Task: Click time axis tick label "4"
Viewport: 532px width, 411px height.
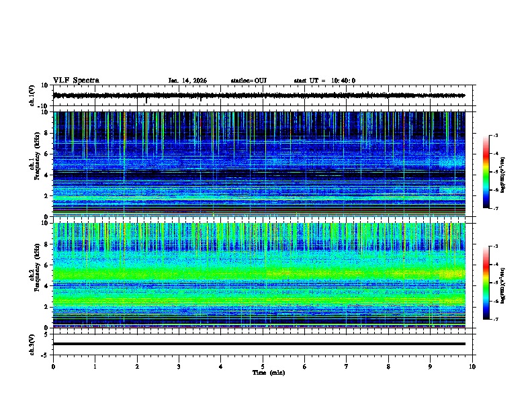Action: (221, 367)
